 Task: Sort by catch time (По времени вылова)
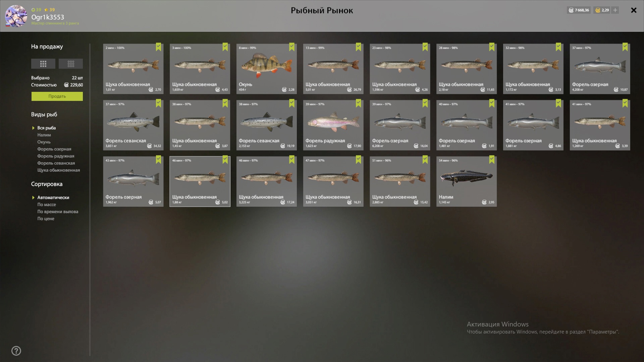[x=58, y=212]
